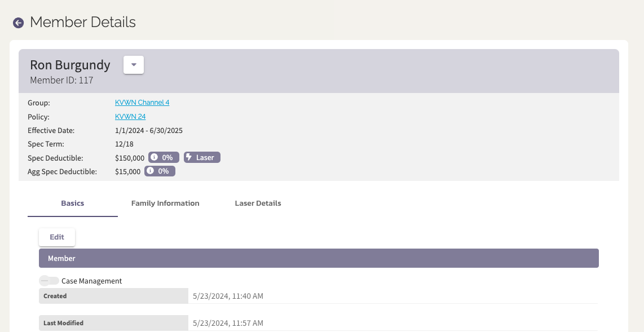644x332 pixels.
Task: Click the Effective Date value 1/1/2024 - 6/30/2025
Action: point(149,131)
